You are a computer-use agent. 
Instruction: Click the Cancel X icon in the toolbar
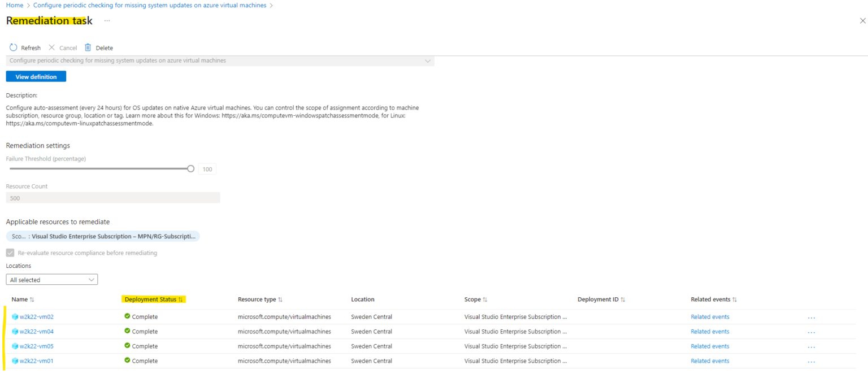(52, 47)
